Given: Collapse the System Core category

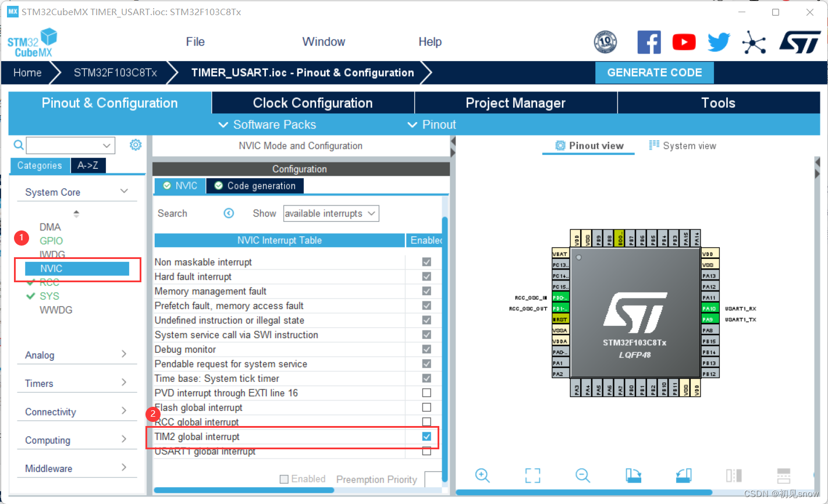Looking at the screenshot, I should tap(124, 191).
